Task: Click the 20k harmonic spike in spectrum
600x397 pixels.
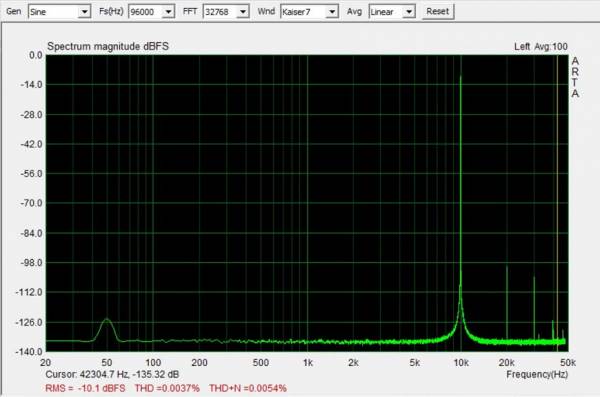Action: click(x=507, y=302)
